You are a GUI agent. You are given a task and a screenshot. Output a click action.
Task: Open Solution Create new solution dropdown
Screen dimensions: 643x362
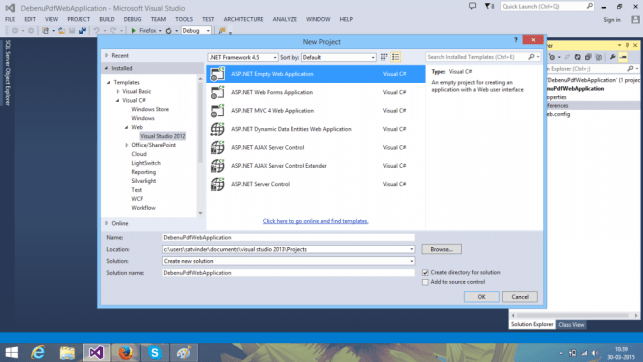click(411, 261)
